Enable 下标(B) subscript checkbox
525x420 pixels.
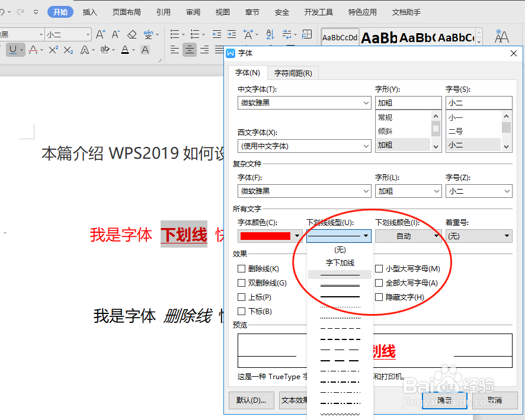pos(241,311)
